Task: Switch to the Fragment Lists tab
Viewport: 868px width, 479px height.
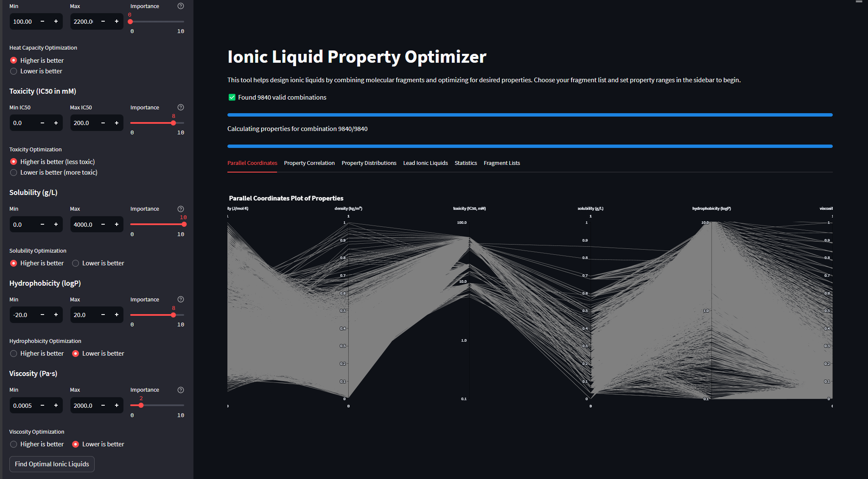Action: [501, 163]
